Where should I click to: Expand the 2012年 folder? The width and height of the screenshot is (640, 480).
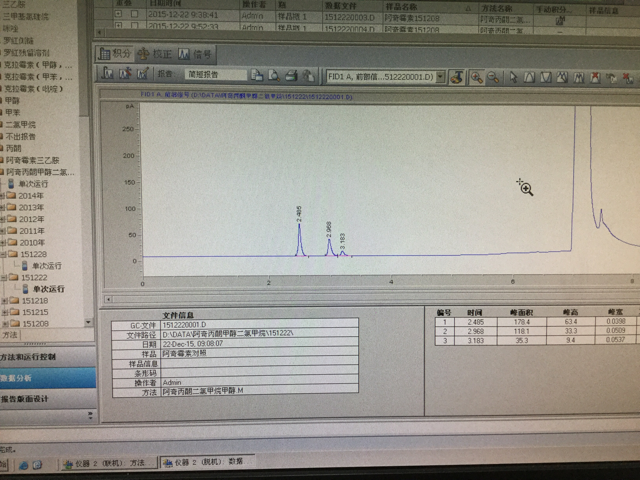pos(2,219)
